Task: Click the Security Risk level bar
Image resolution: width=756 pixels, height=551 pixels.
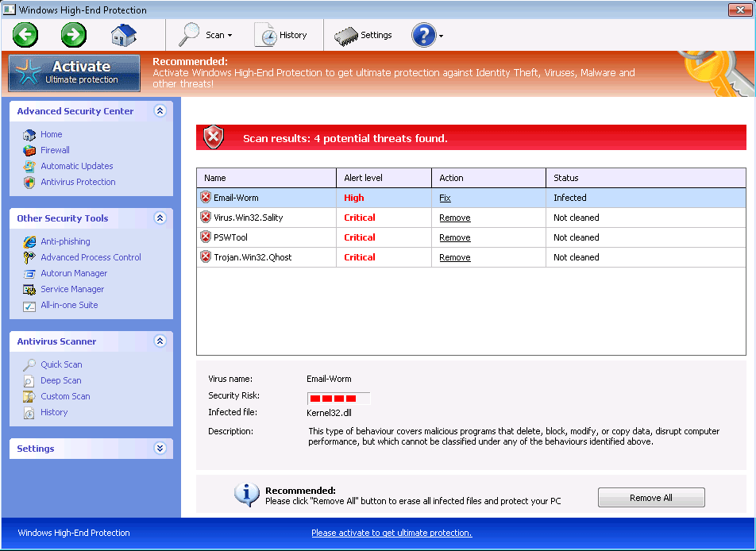Action: (337, 398)
